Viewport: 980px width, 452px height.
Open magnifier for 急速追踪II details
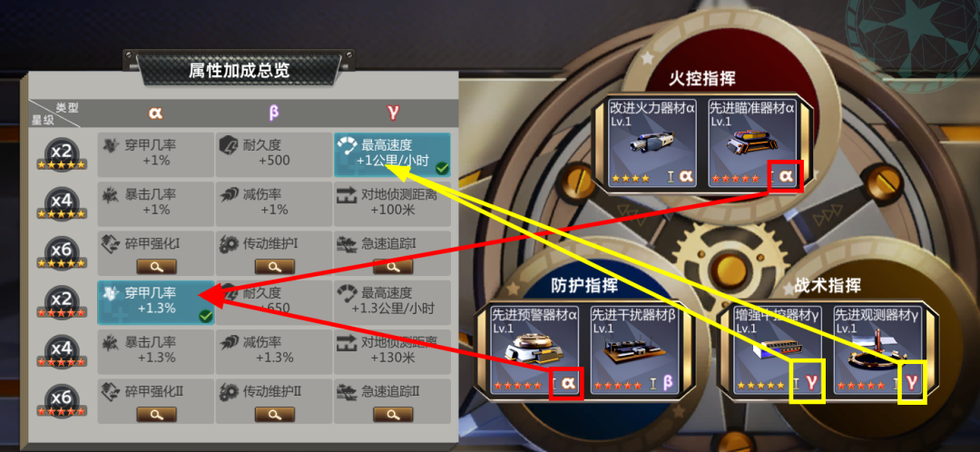click(393, 414)
